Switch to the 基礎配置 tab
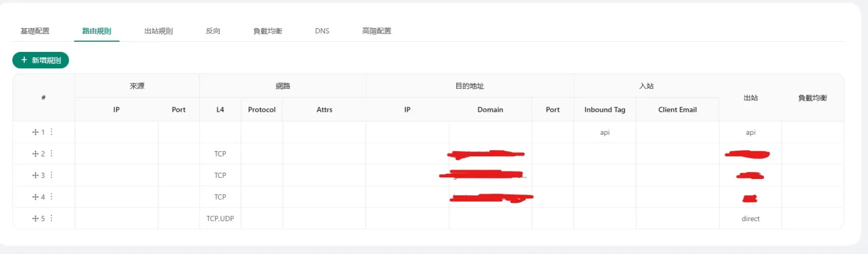Screen dimensions: 868x254 [x=35, y=31]
